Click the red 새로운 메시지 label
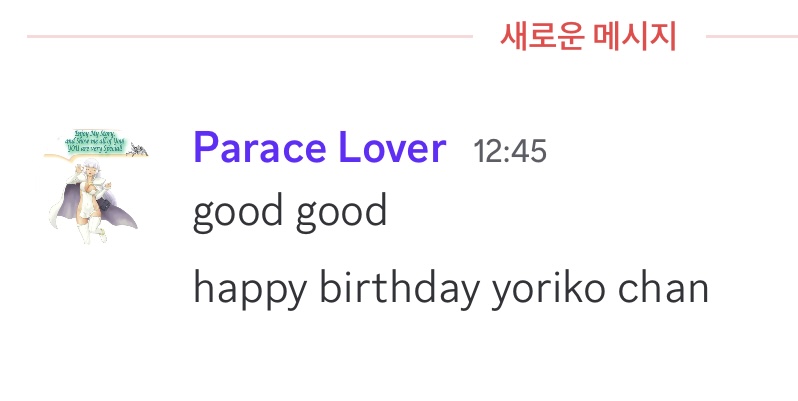This screenshot has width=798, height=401. (x=589, y=37)
